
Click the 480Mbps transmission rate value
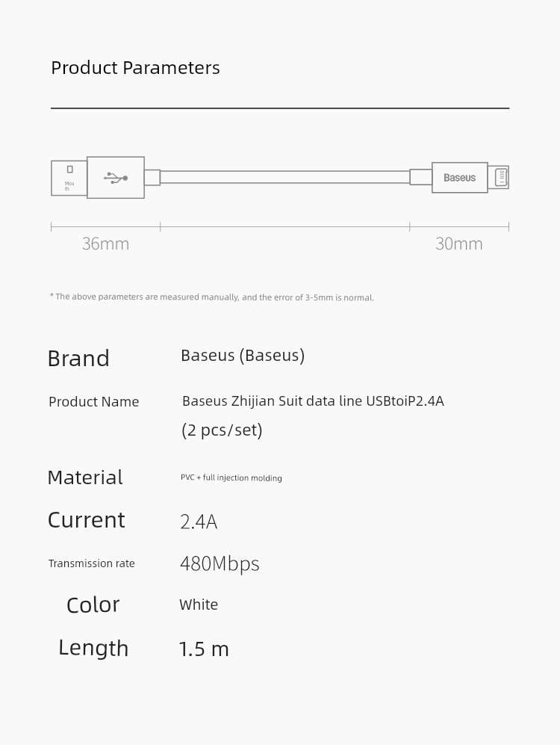coord(220,564)
